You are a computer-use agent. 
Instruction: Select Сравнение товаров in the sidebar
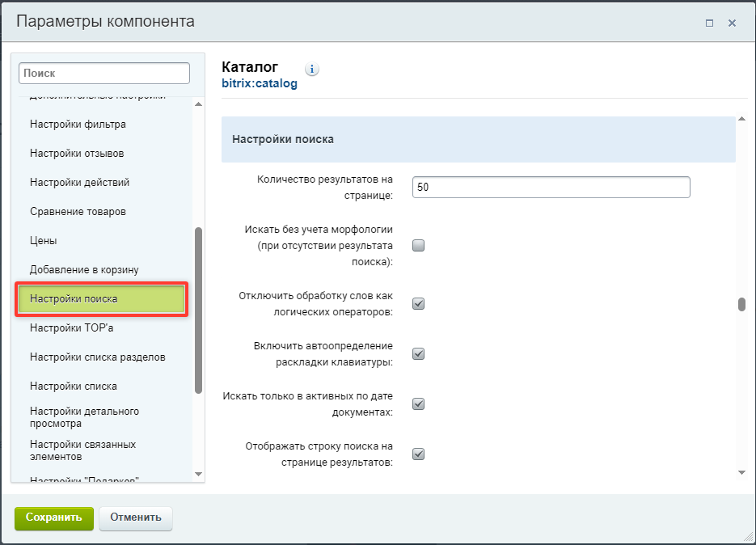click(78, 212)
